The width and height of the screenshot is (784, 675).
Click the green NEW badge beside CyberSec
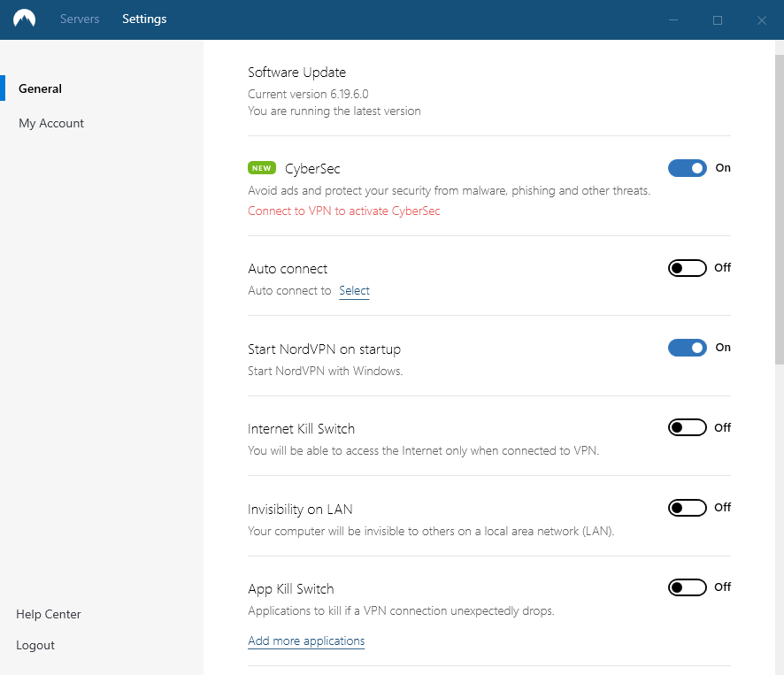pos(262,168)
